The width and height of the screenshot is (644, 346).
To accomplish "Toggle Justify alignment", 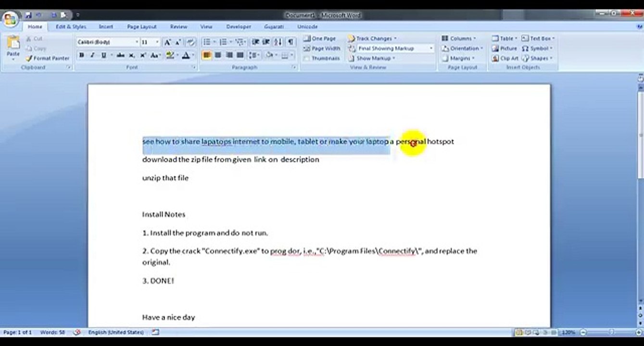I will 240,55.
